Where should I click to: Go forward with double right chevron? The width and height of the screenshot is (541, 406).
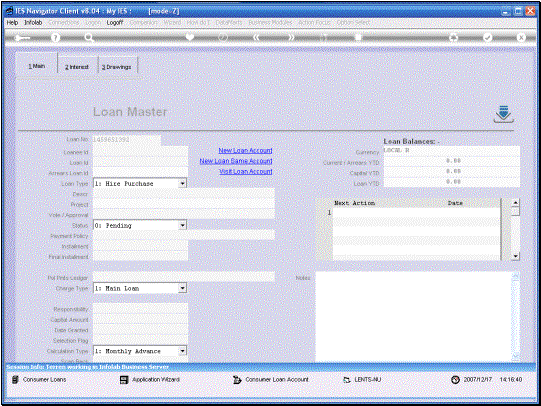coord(291,37)
